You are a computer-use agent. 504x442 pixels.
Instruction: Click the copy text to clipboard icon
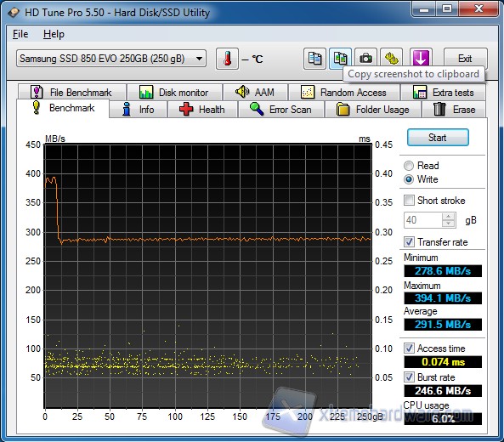coord(314,59)
